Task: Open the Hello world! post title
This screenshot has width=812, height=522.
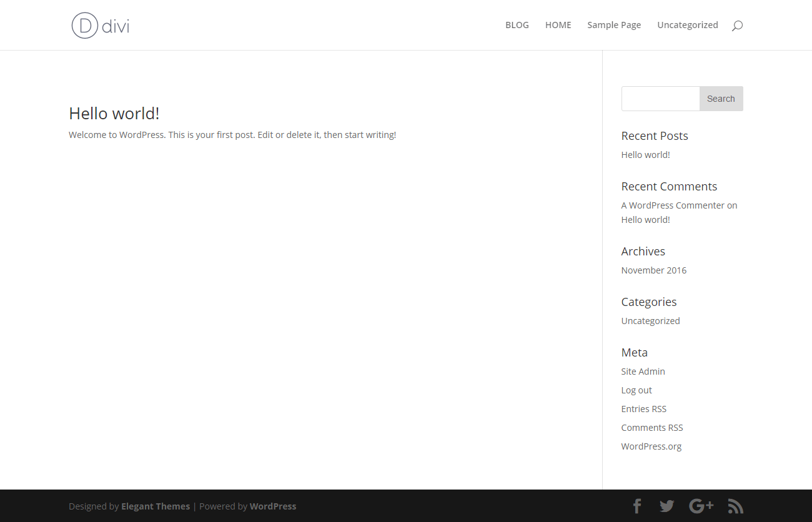Action: click(114, 113)
